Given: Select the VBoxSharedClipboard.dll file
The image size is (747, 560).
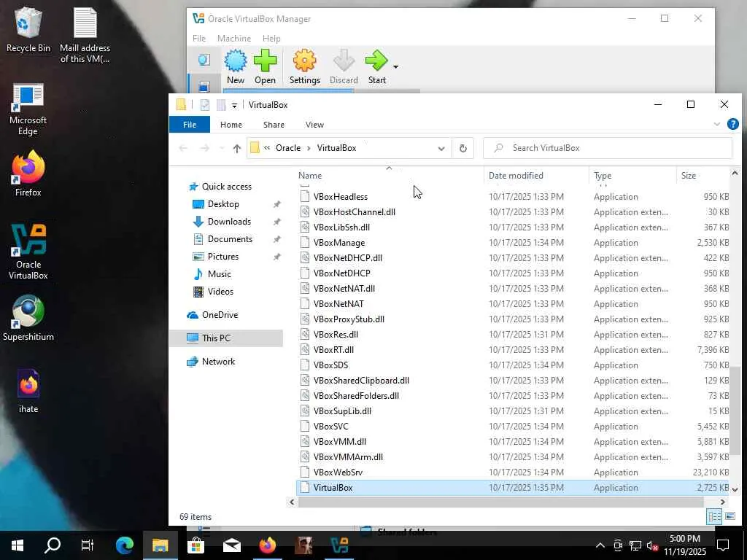Looking at the screenshot, I should [514, 381].
